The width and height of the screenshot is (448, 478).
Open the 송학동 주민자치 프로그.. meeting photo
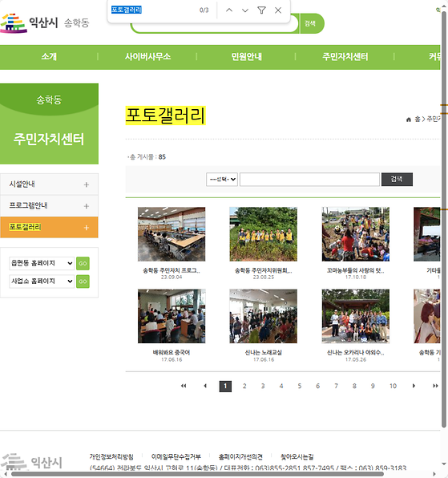pos(172,234)
